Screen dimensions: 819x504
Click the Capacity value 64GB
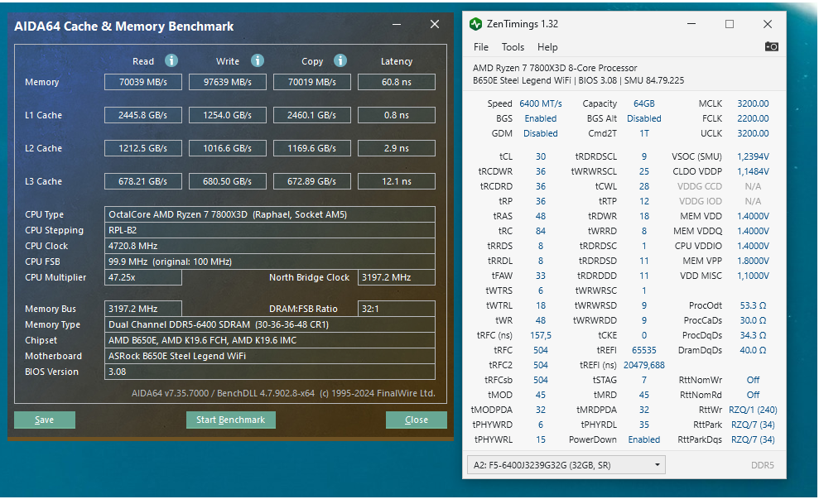(x=644, y=103)
